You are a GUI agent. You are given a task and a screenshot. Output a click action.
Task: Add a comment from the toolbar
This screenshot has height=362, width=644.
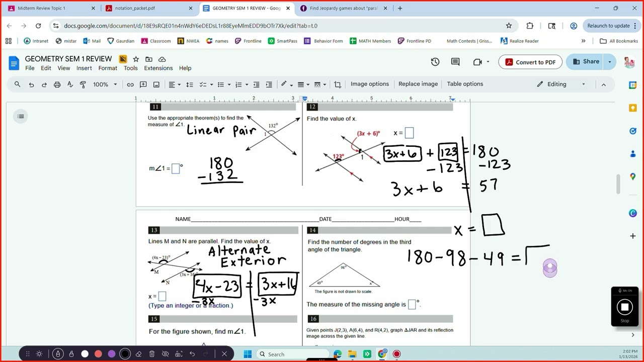pos(143,84)
